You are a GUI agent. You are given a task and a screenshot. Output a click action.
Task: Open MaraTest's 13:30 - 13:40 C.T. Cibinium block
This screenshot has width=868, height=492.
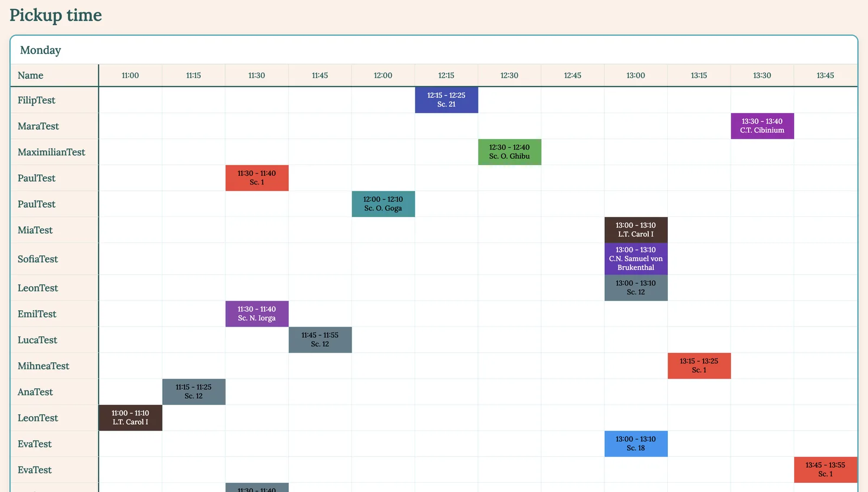(x=762, y=126)
